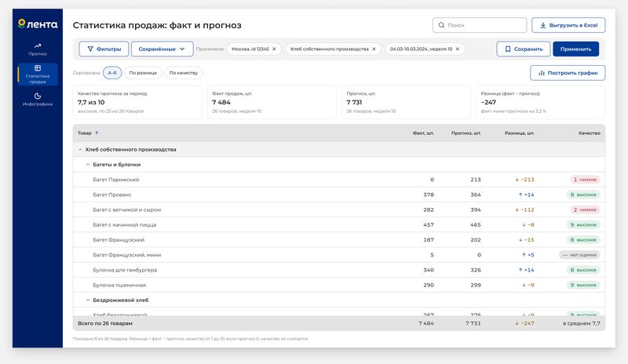Viewport: 628px width, 364px height.
Task: Open the Инфографика sidebar section
Action: [x=38, y=100]
